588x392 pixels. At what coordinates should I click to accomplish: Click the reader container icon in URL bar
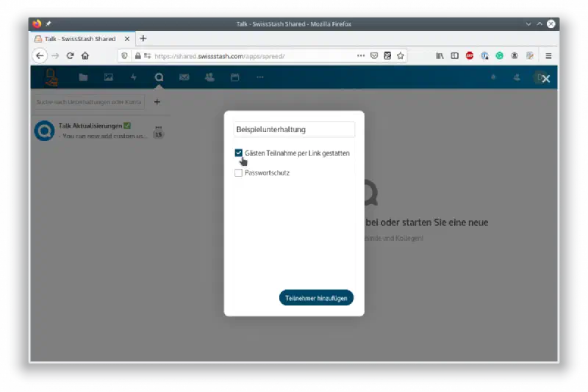pyautogui.click(x=387, y=56)
